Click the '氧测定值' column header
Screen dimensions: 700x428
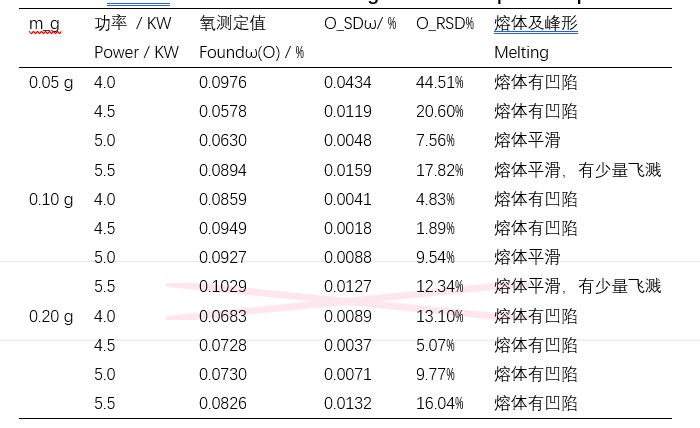(x=232, y=24)
